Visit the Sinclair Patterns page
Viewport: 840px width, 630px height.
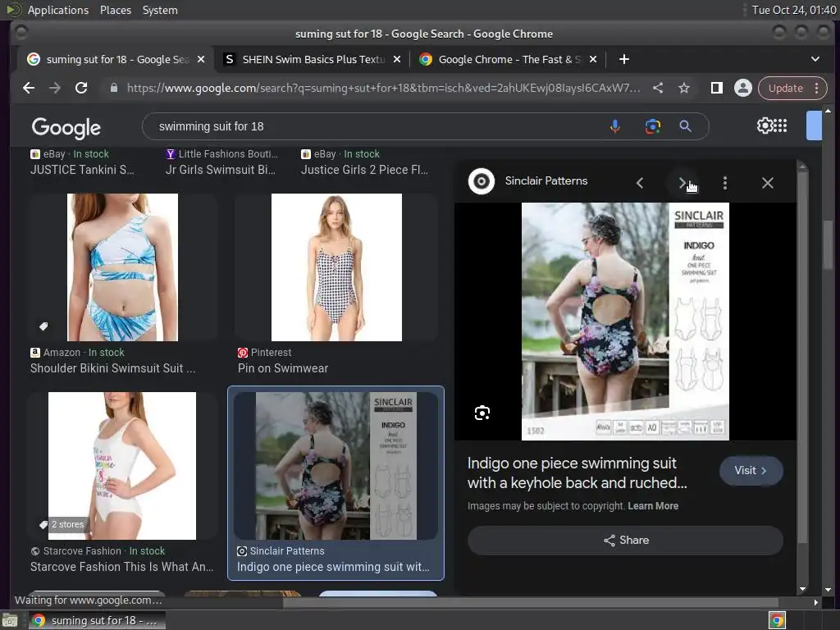(751, 470)
